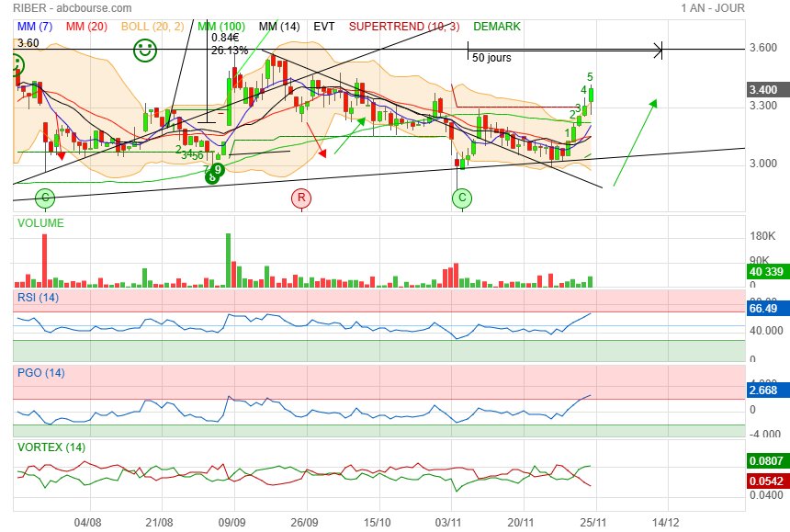Click the large green smiley face icon

coord(143,51)
